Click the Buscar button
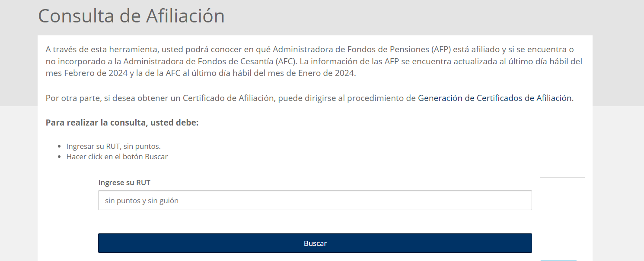The width and height of the screenshot is (644, 261). 315,243
